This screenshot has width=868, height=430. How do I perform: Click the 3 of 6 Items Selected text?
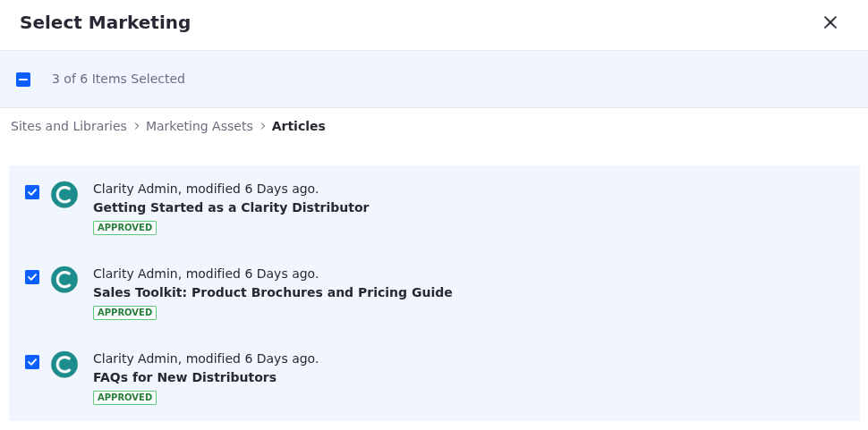pyautogui.click(x=118, y=79)
